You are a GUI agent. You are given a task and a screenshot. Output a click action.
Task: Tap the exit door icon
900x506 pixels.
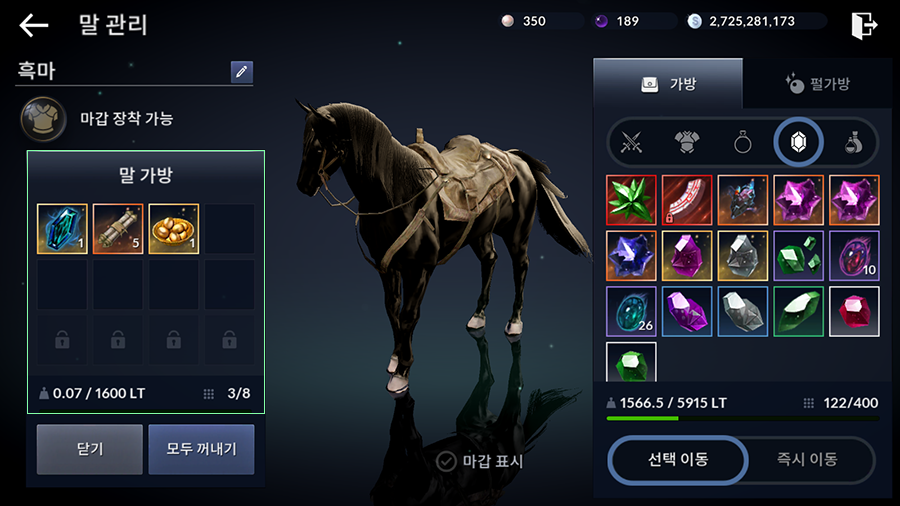[864, 25]
